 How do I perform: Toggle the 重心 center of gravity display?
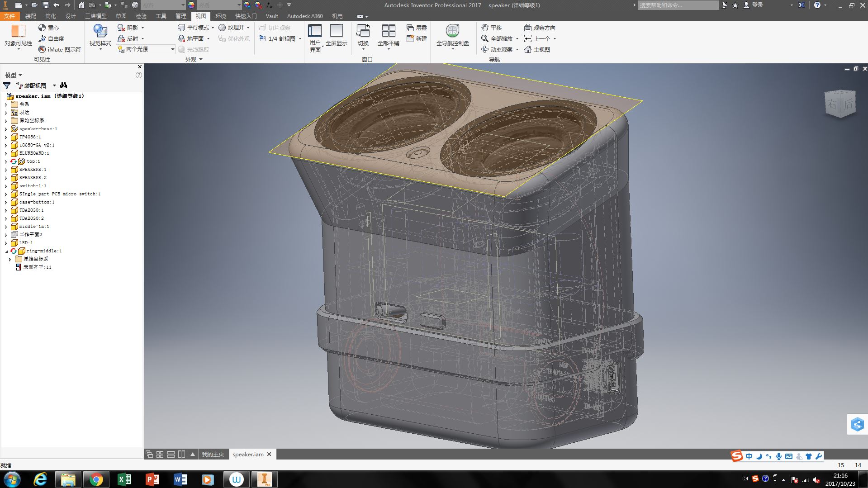coord(48,28)
